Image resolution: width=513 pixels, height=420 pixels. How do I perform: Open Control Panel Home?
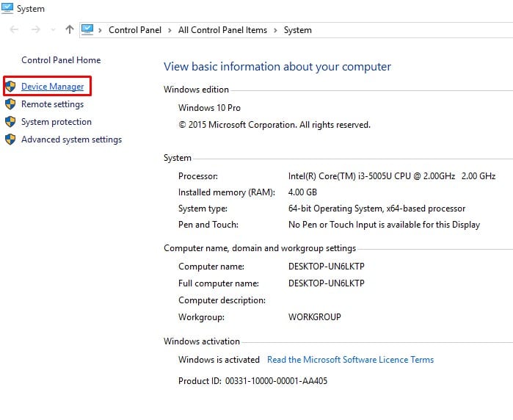[61, 60]
